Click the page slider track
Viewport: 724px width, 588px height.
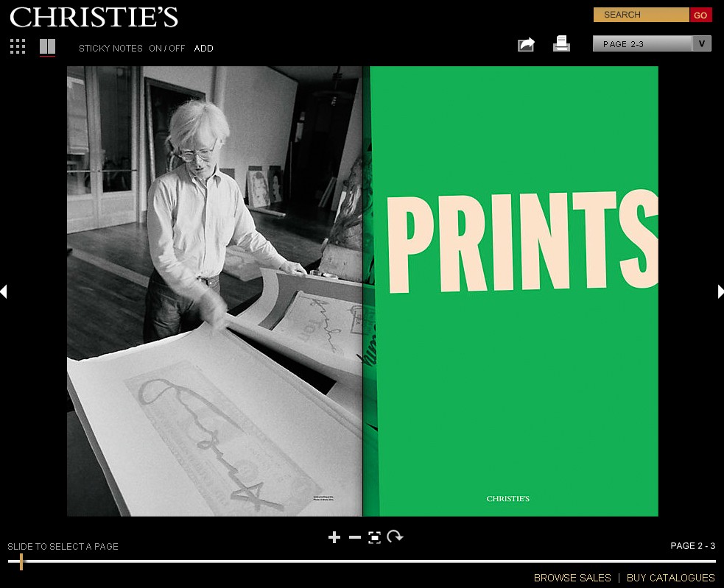(362, 562)
